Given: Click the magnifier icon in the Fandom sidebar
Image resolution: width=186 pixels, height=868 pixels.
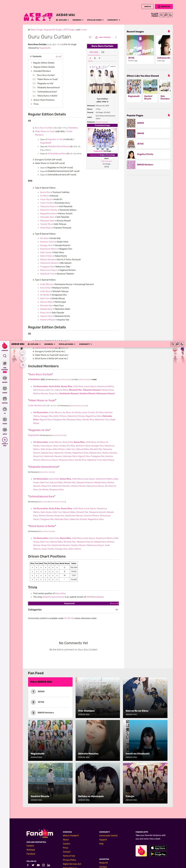Looking at the screenshot, I should [x=5, y=356].
